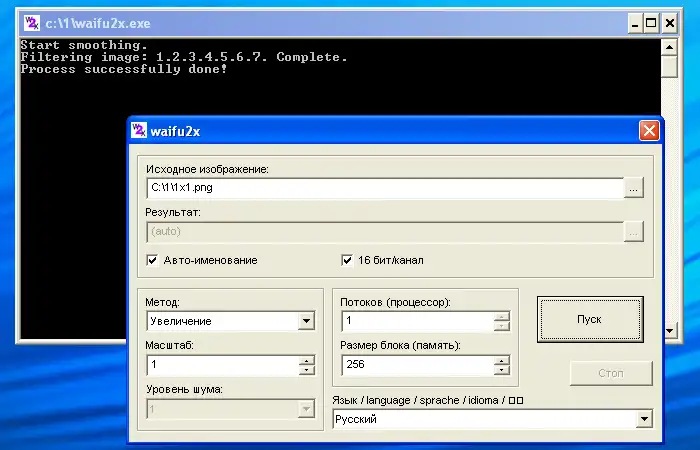The height and width of the screenshot is (450, 700).
Task: Click the 'Process successfully done!' console line
Action: point(124,69)
